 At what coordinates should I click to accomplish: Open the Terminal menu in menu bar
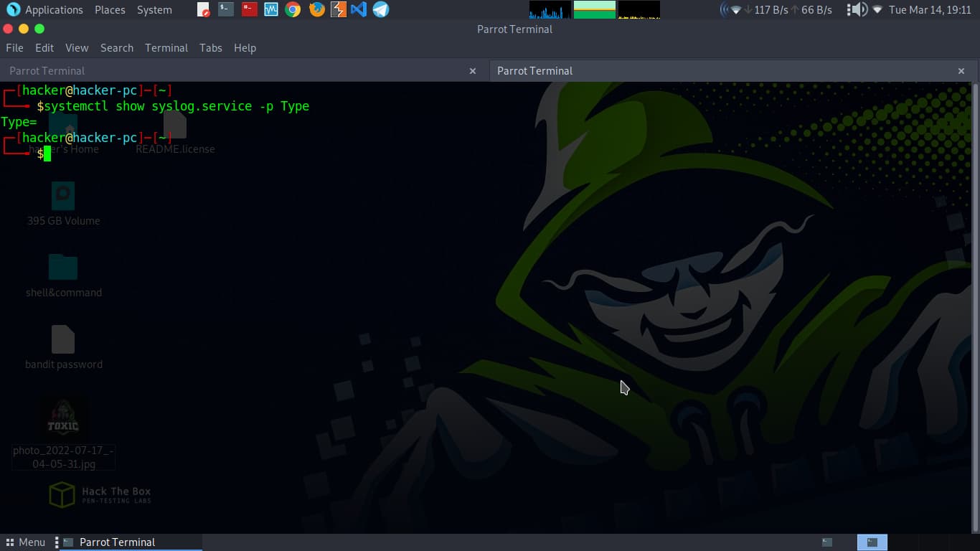[166, 48]
